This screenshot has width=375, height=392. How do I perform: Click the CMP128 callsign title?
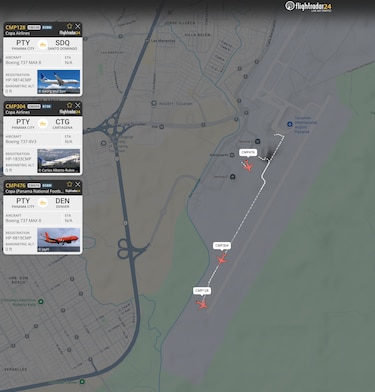point(15,27)
